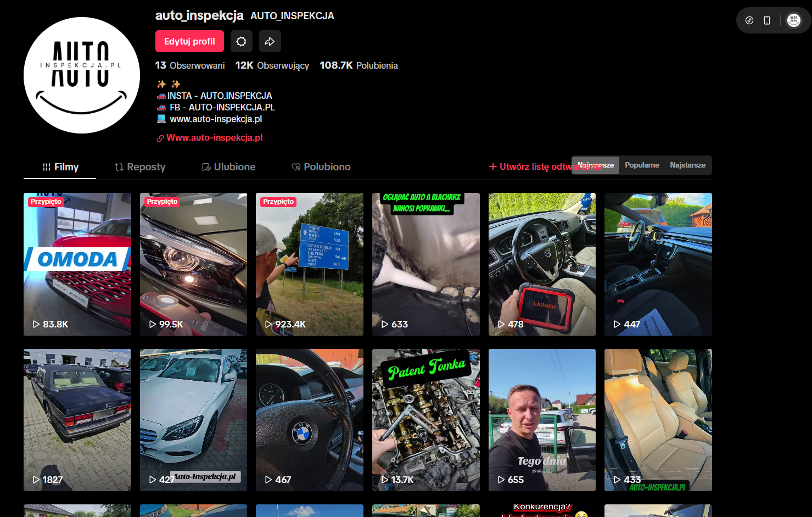
Task: Sort videos by Najstarsze
Action: click(687, 165)
